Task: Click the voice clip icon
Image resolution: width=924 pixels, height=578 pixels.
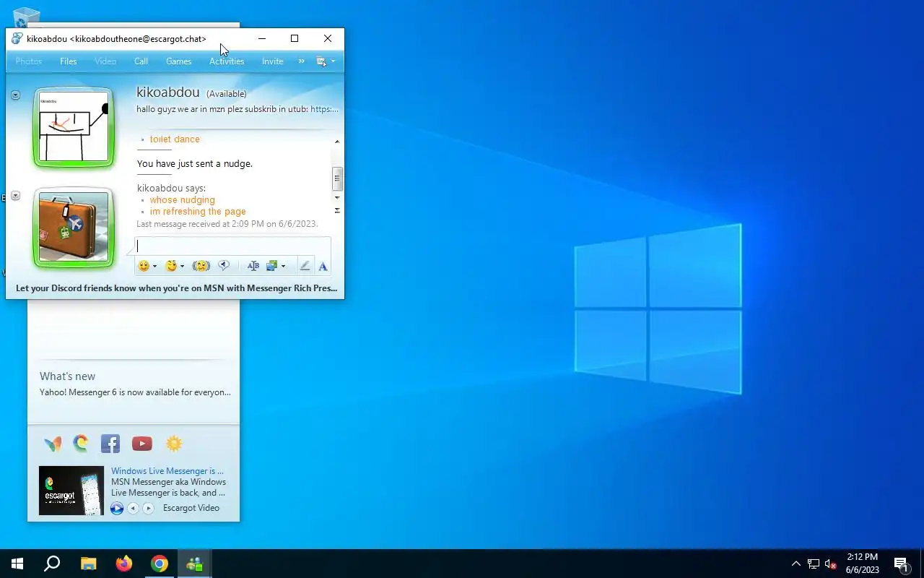Action: coord(224,266)
